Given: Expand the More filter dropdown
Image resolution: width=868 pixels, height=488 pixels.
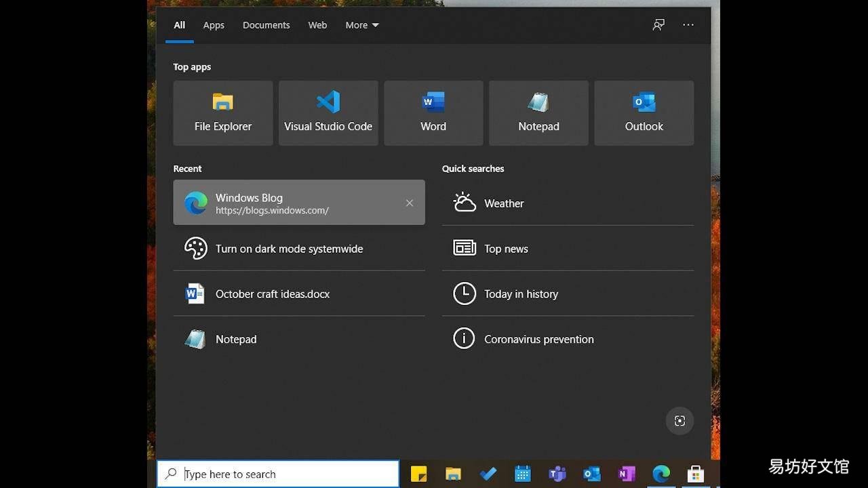Looking at the screenshot, I should [362, 25].
